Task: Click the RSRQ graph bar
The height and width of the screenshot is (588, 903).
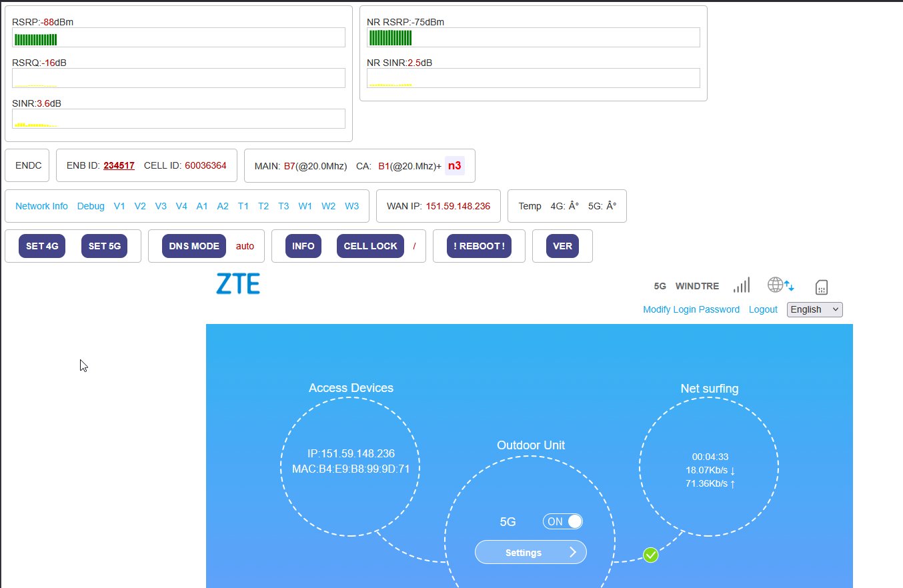Action: (179, 78)
